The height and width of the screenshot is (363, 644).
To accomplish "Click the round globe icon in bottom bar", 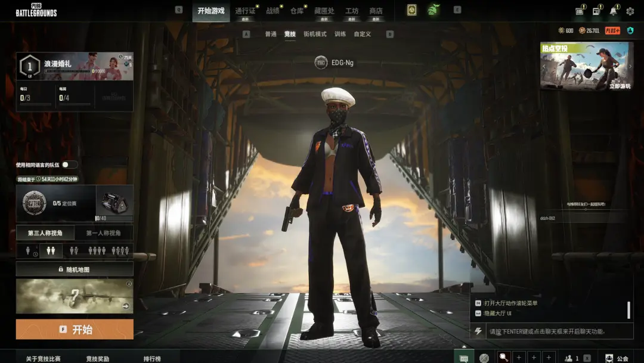I will pos(484,358).
